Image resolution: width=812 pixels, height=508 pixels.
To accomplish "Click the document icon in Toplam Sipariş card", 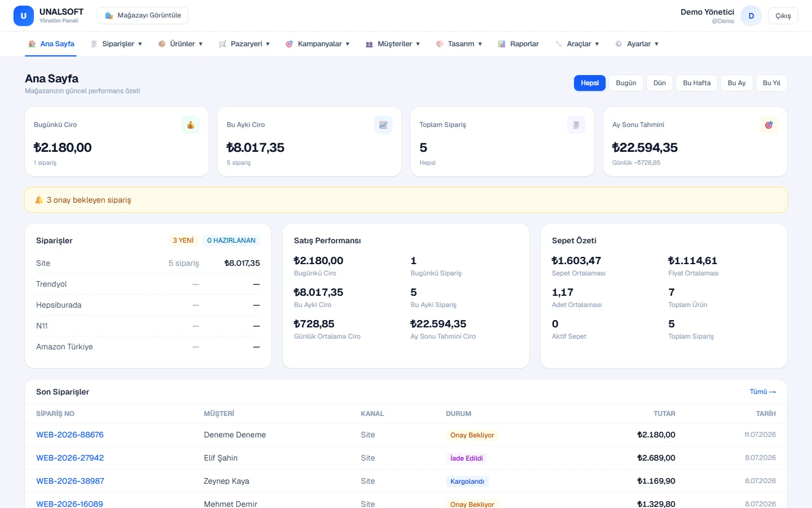I will (576, 125).
